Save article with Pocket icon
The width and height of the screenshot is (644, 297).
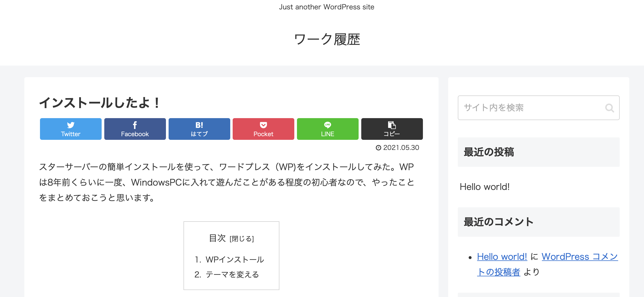(x=263, y=125)
